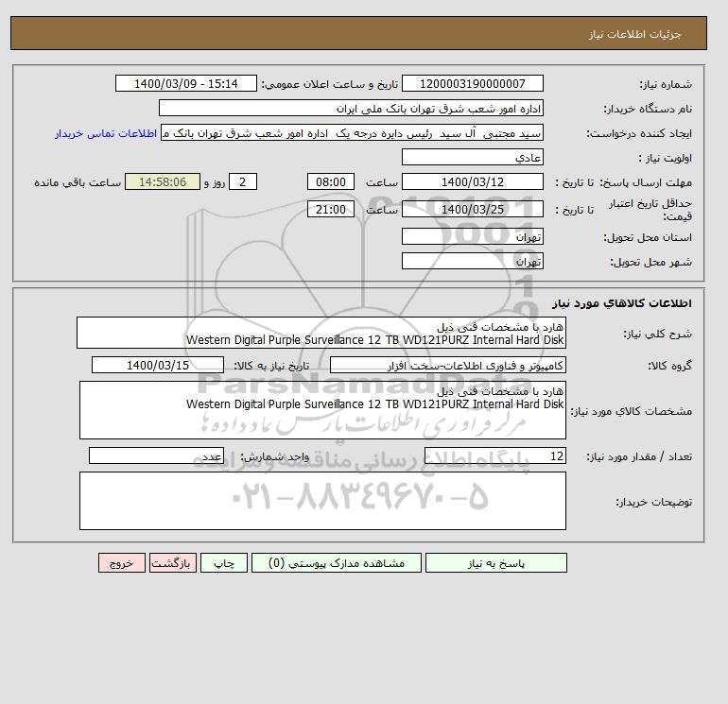The height and width of the screenshot is (704, 728).
Task: Click the مشخصات کالای مورد نیاز text box
Action: 322,410
